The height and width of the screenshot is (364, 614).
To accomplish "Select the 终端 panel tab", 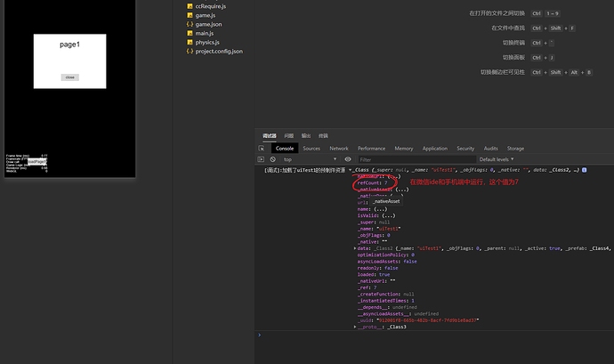I will coord(323,136).
